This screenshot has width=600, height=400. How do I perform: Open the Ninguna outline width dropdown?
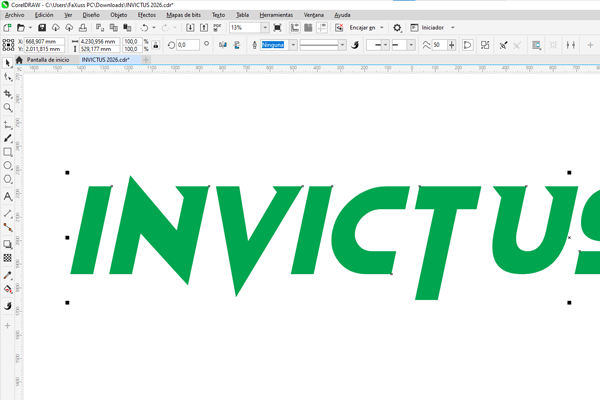coord(293,45)
